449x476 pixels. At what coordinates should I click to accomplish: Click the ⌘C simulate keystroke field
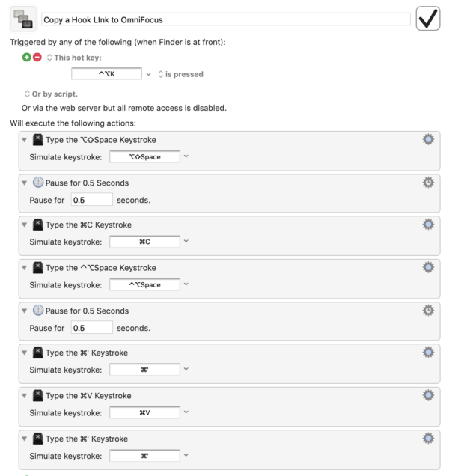point(144,241)
